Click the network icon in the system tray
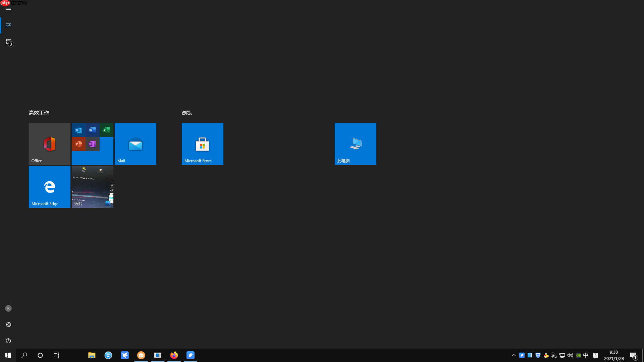Screen dimensions: 644x362 (562, 355)
